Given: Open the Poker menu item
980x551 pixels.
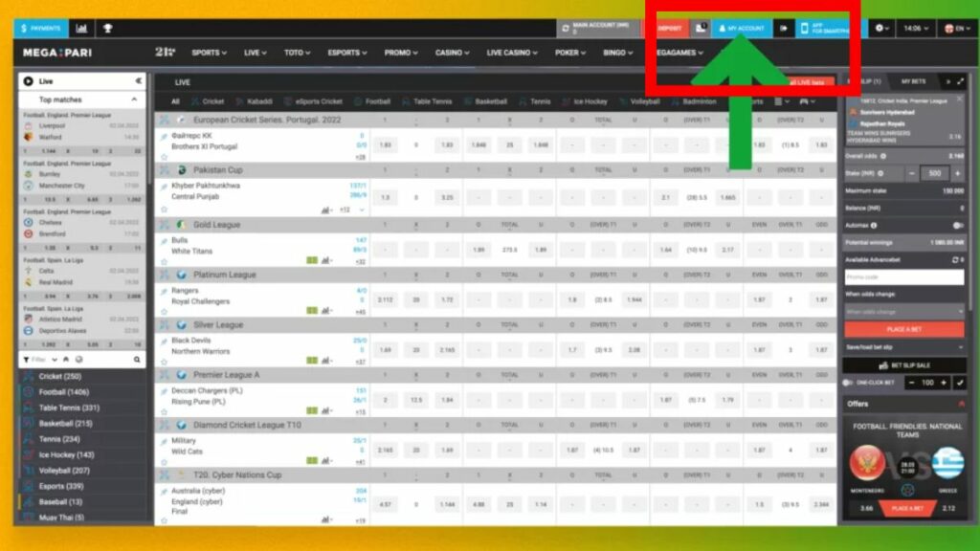Looking at the screenshot, I should (x=570, y=53).
